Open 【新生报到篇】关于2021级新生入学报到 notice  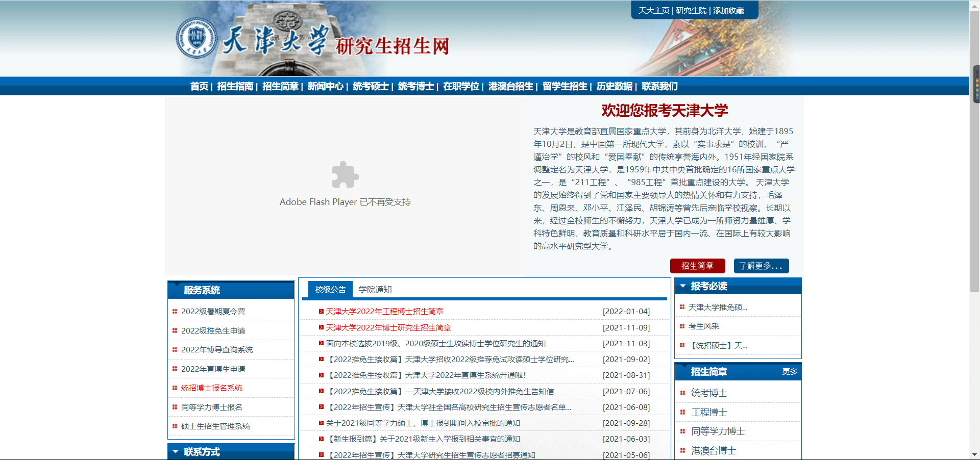[x=423, y=439]
